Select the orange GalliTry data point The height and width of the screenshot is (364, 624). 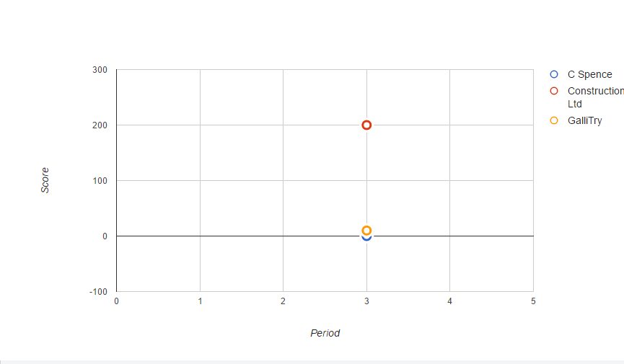tap(366, 231)
